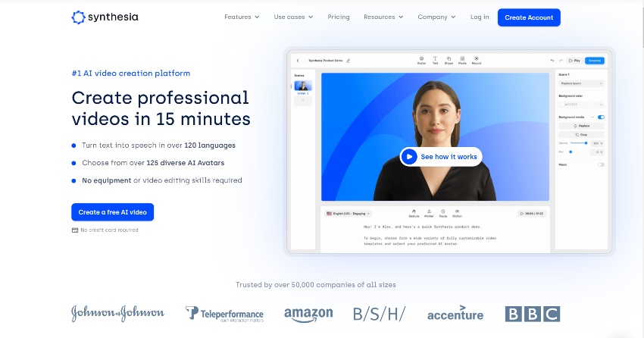Adjust the Opacity slider
The width and height of the screenshot is (644, 338).
point(579,143)
